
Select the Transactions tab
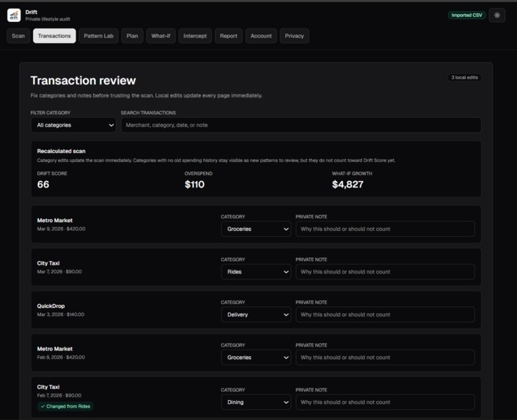point(54,36)
